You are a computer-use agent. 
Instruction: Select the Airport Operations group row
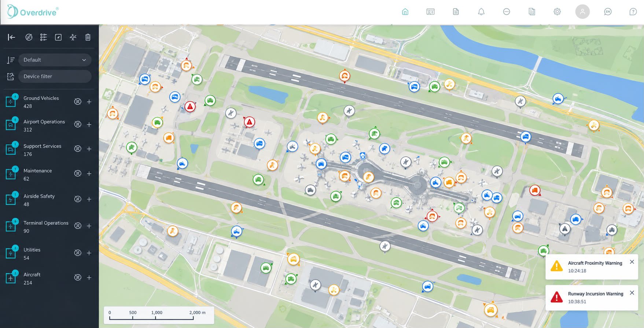[x=49, y=125]
